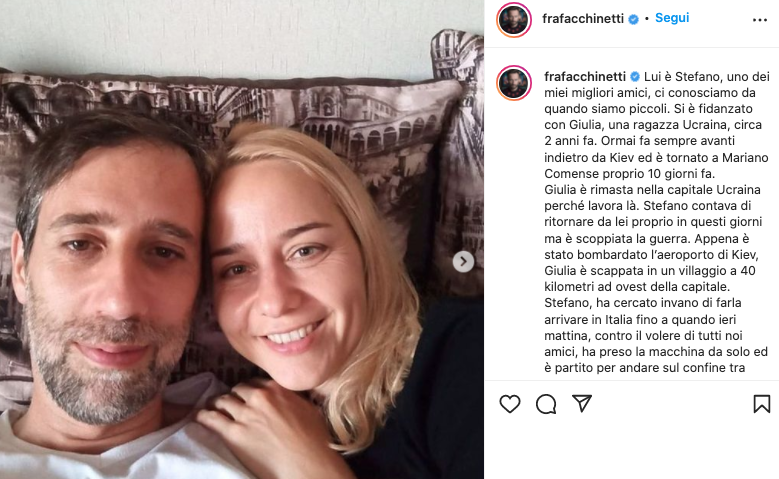Viewport: 779px width, 479px height.
Task: Open frafacchinetti profile from header username
Action: click(583, 19)
